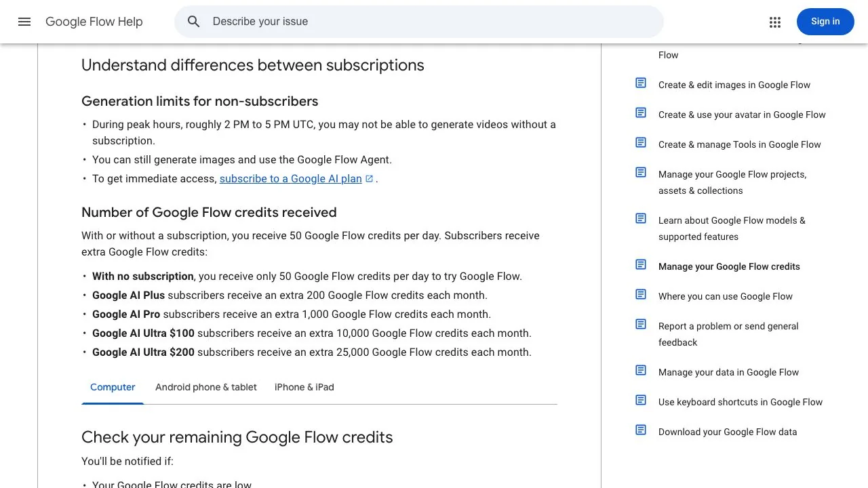
Task: Open the Google apps grid
Action: pos(775,22)
